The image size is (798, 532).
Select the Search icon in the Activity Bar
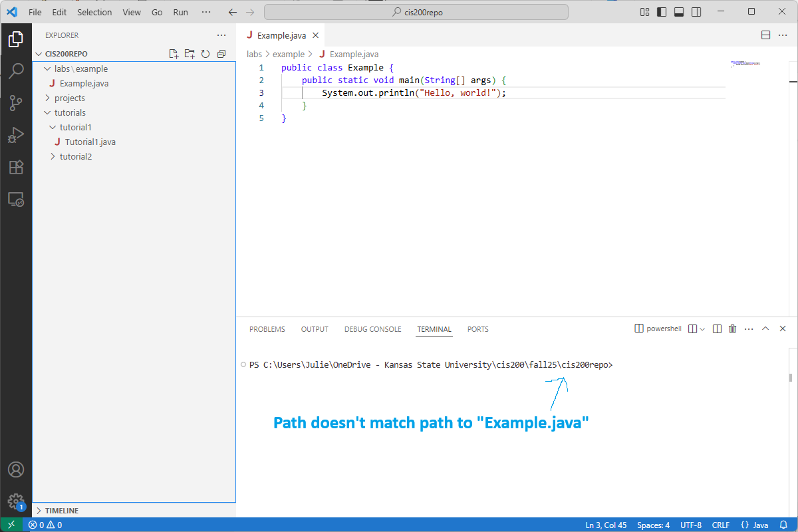coord(16,70)
